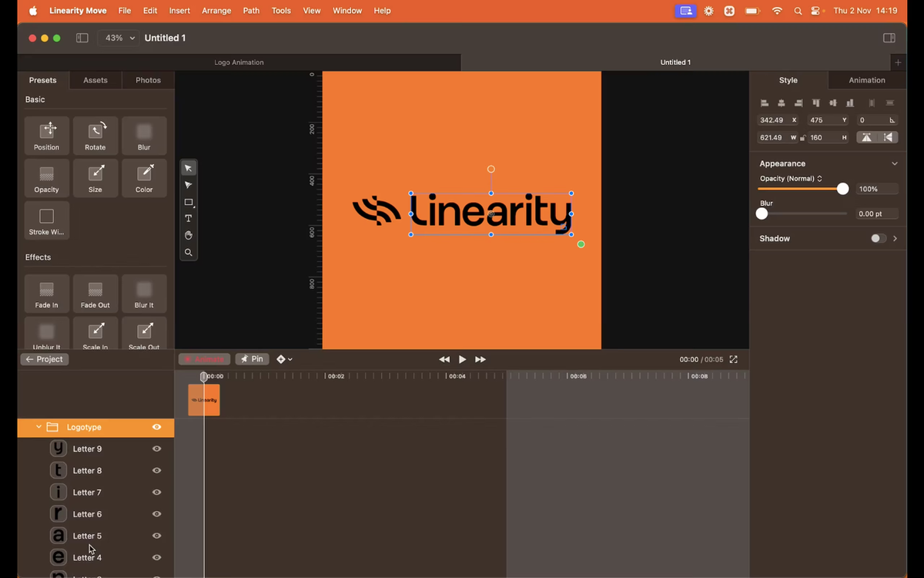Switch to the Photos tab
Viewport: 924px width, 578px height.
tap(149, 80)
